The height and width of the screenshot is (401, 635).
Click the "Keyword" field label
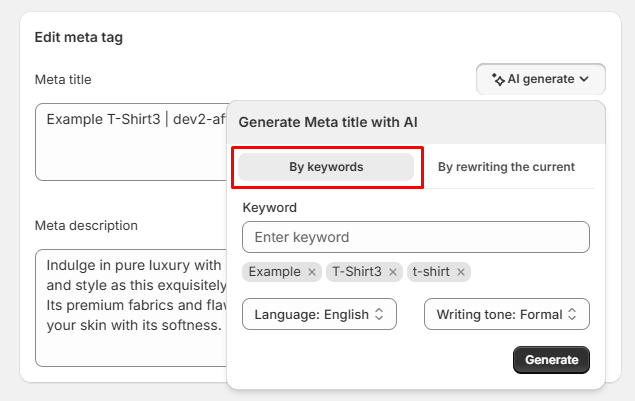point(270,207)
